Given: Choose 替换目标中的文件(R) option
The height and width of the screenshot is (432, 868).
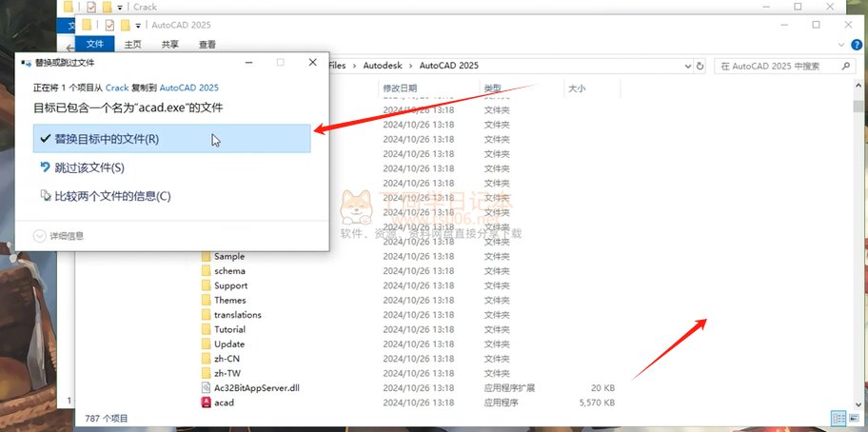Looking at the screenshot, I should coord(171,138).
